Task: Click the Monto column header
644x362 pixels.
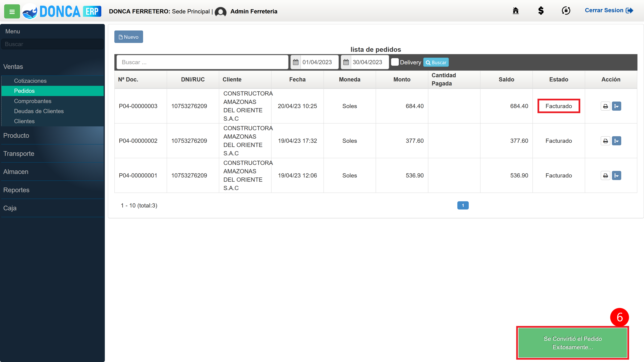Action: [402, 79]
